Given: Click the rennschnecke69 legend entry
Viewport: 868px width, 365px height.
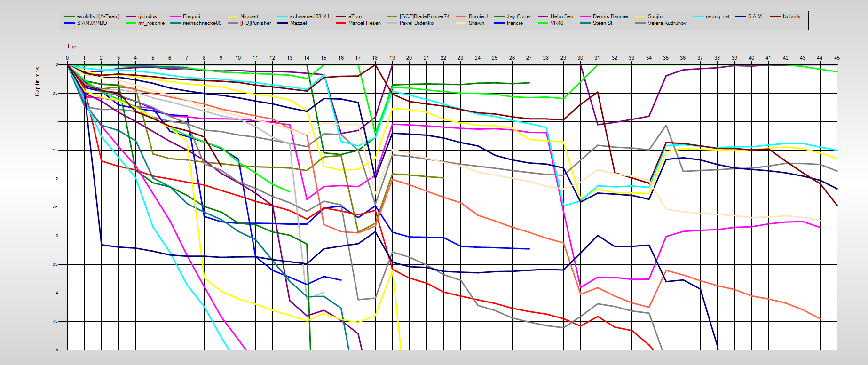Looking at the screenshot, I should coord(202,23).
